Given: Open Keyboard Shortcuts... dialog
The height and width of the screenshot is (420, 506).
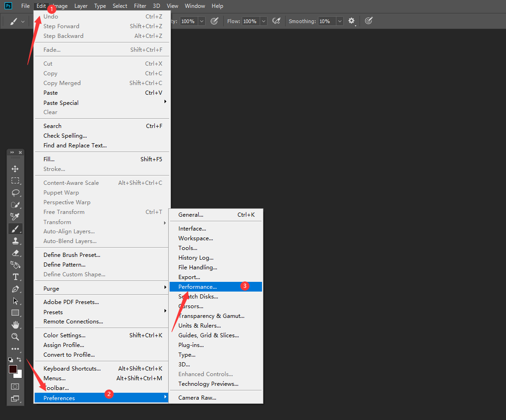Looking at the screenshot, I should pos(102,368).
